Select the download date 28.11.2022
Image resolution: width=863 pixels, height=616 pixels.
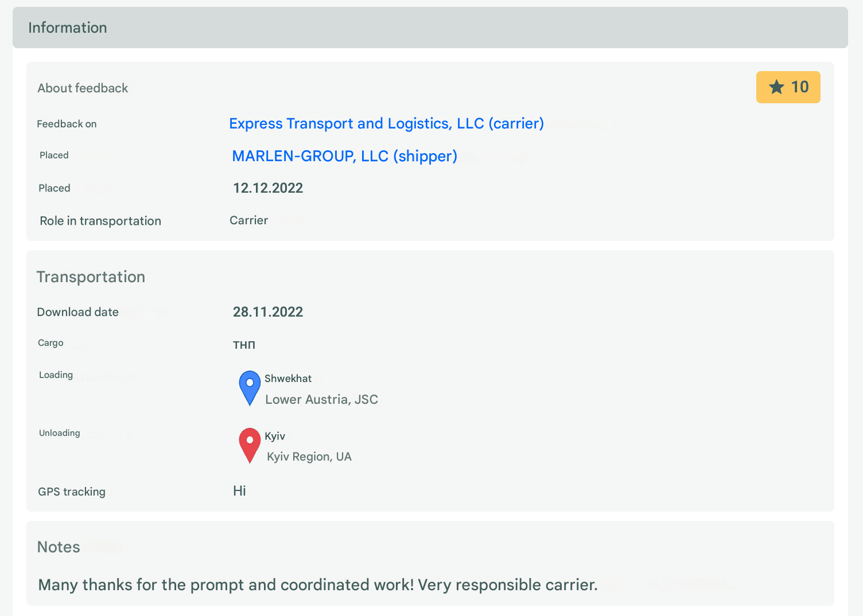tap(268, 312)
